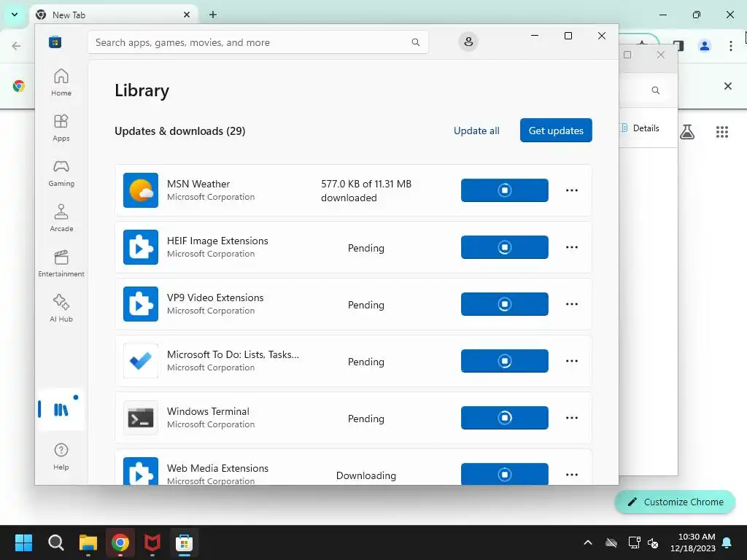Open more options for VP9 Video Extensions

pyautogui.click(x=572, y=304)
